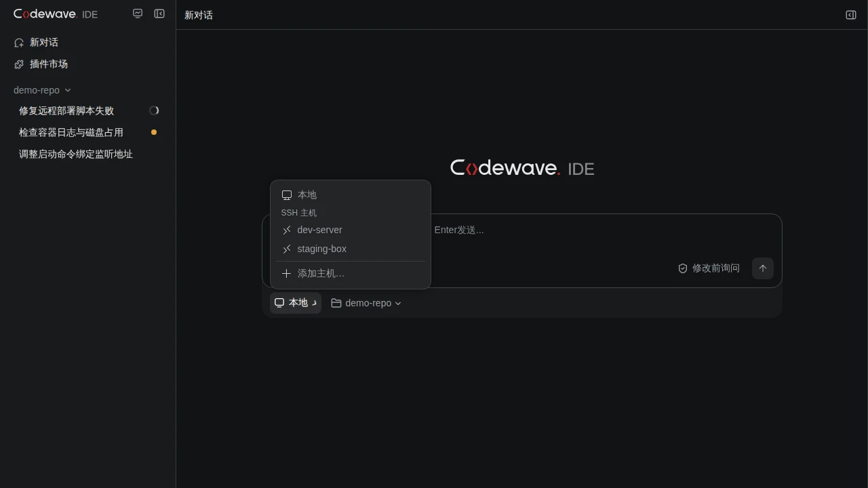The height and width of the screenshot is (488, 868).
Task: Click the Codewave IDE logo in sidebar
Action: pyautogui.click(x=56, y=14)
